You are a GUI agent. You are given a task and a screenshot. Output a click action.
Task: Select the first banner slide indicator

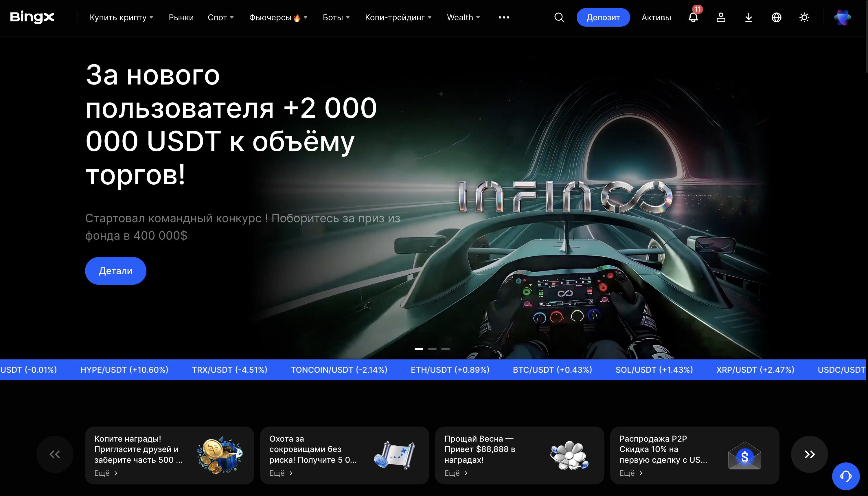tap(419, 349)
